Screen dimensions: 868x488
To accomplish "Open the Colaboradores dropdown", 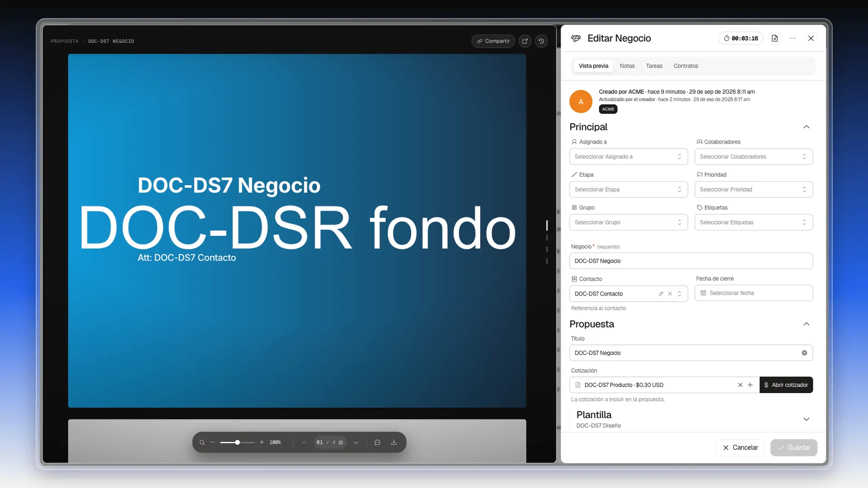I will (754, 157).
